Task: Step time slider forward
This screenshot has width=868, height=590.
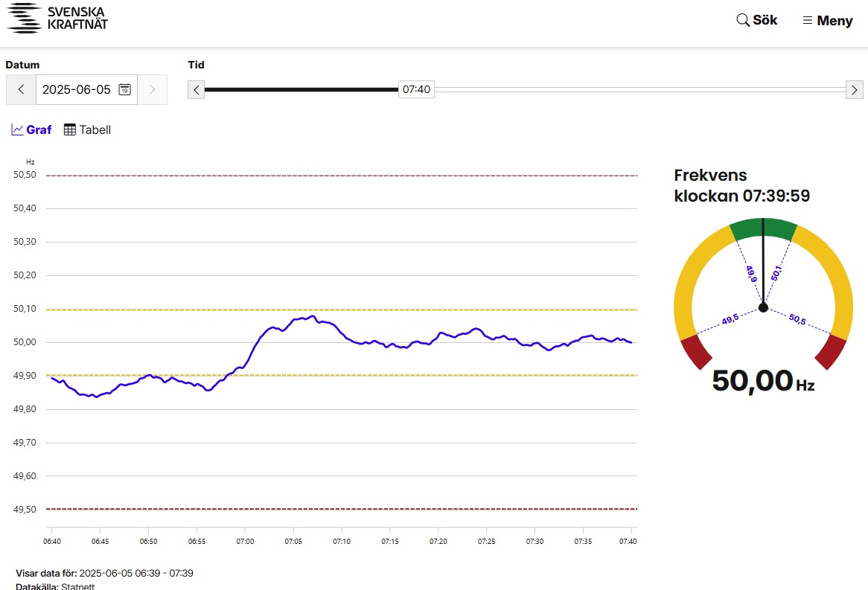Action: click(855, 90)
